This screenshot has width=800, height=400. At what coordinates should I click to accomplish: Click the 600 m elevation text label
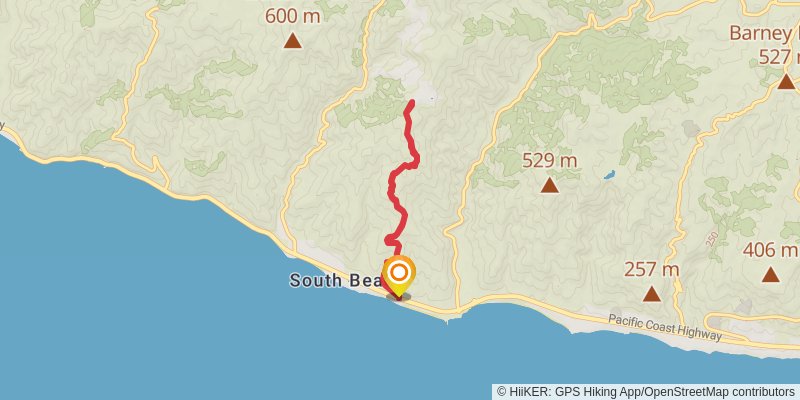click(292, 16)
